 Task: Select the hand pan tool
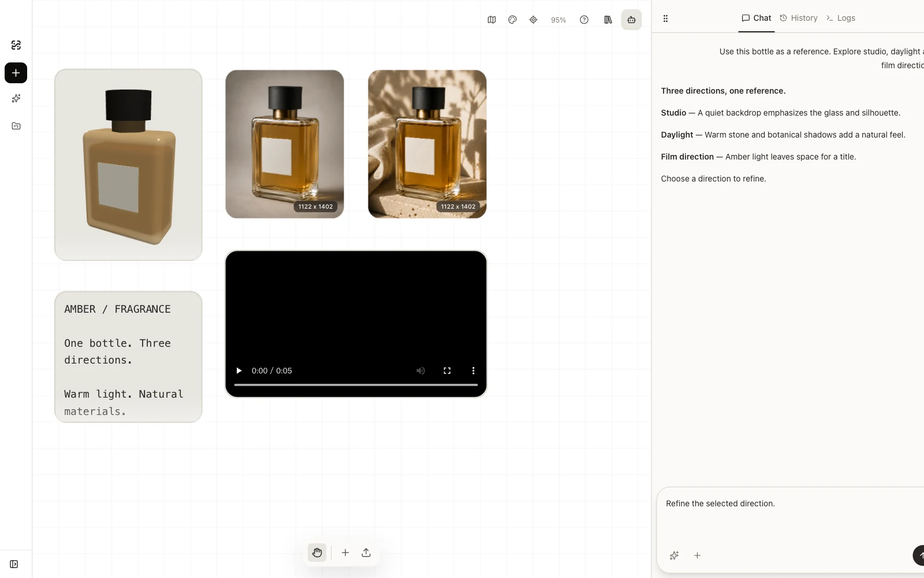pos(317,553)
